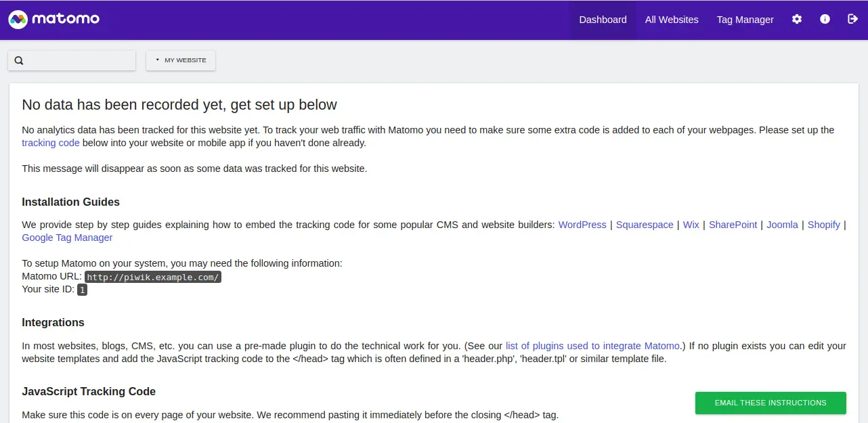Open the About info icon
This screenshot has height=423, width=868.
[825, 20]
